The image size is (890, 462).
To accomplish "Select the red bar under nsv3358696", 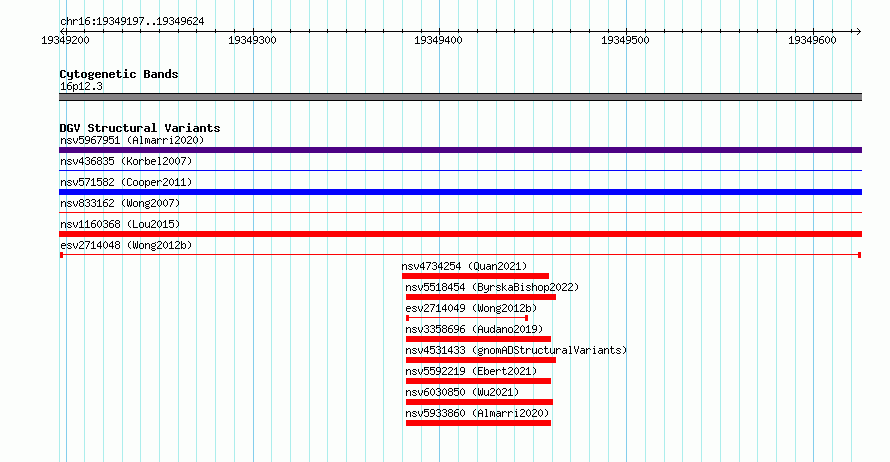I will click(478, 339).
